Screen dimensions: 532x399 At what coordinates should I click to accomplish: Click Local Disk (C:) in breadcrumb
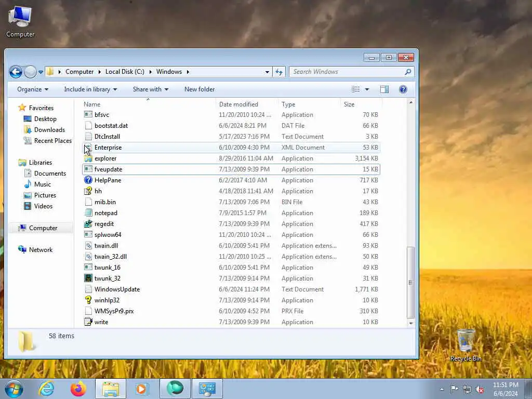click(125, 72)
